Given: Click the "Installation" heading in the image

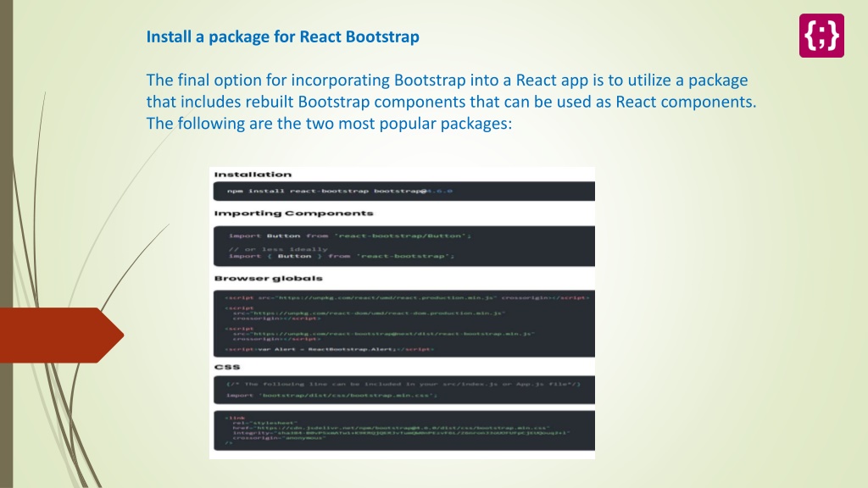Looking at the screenshot, I should point(253,175).
